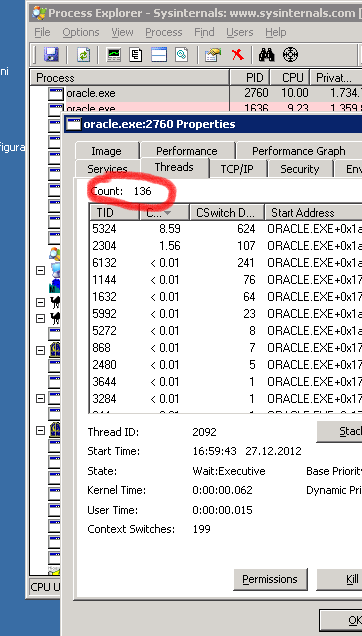
Task: Sort threads by CSwitch Delta column header
Action: coord(227,213)
